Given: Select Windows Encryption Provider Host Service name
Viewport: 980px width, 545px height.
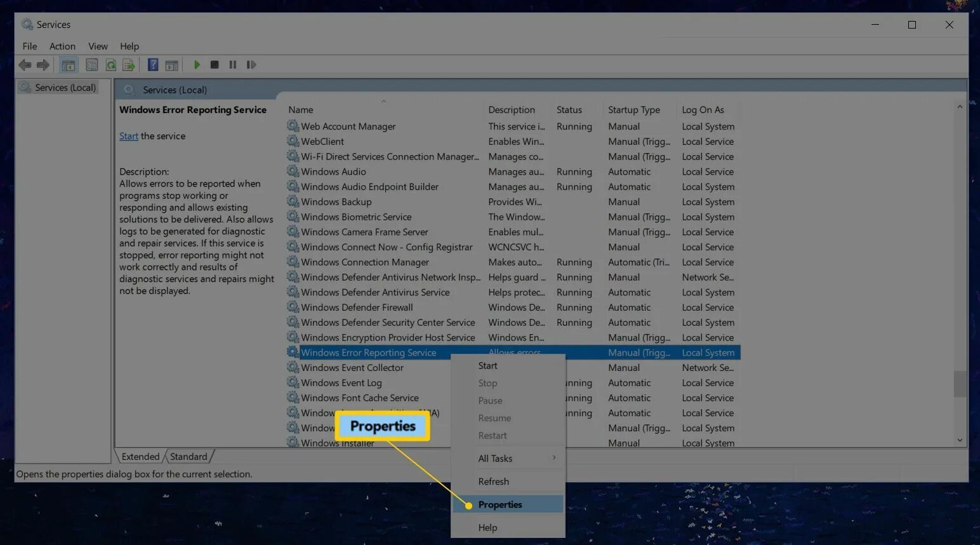Looking at the screenshot, I should coord(388,337).
